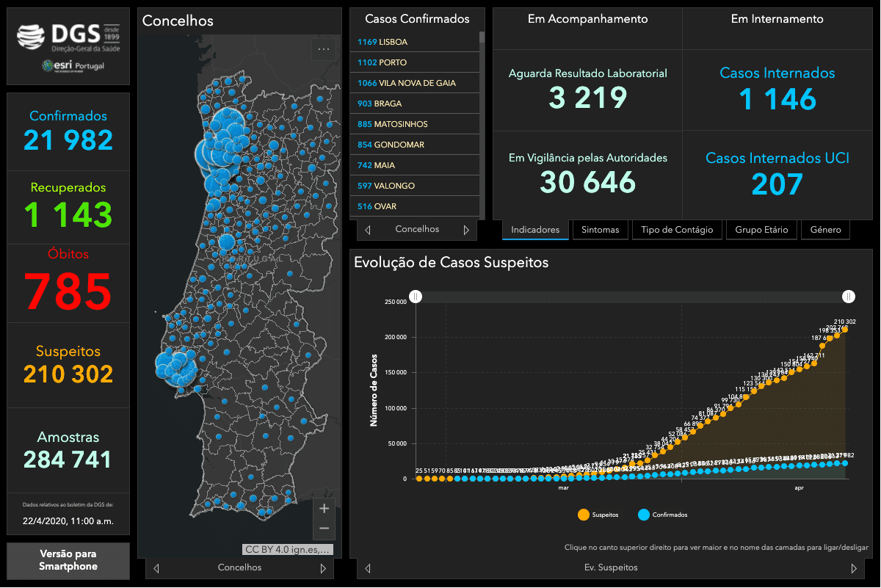The width and height of the screenshot is (881, 588).
Task: Click next arrow under Casos Confirmados list
Action: (x=465, y=230)
